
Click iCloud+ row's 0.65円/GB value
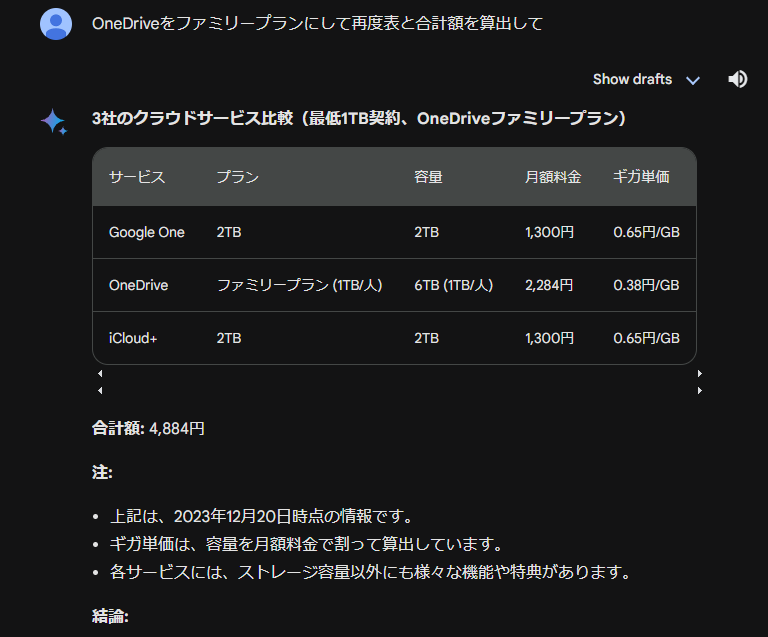click(647, 338)
